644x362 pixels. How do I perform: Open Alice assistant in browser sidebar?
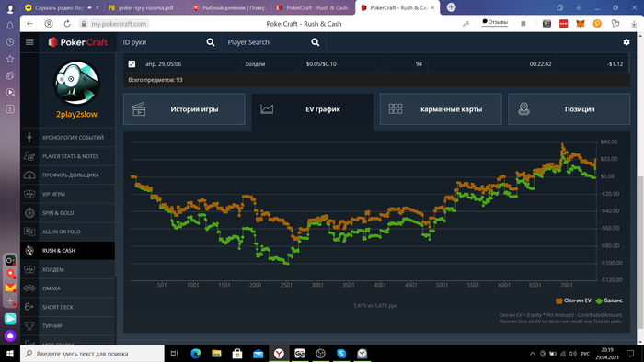10,335
